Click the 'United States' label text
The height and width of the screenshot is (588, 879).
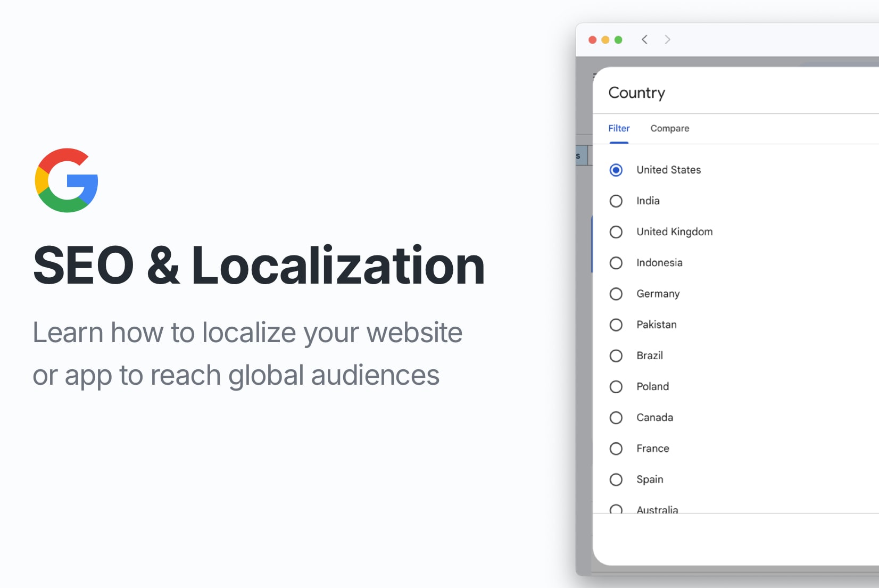pos(668,170)
